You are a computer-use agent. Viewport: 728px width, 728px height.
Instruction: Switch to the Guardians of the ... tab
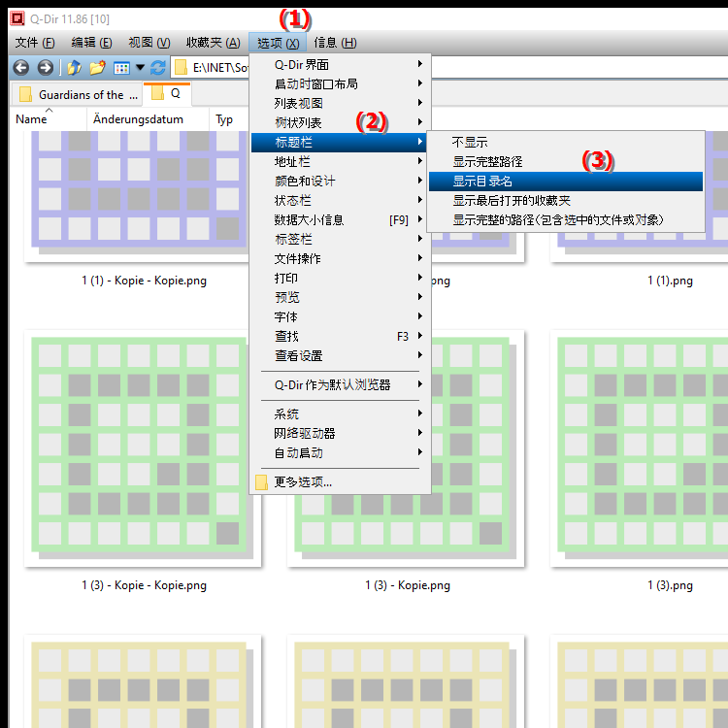pyautogui.click(x=77, y=94)
